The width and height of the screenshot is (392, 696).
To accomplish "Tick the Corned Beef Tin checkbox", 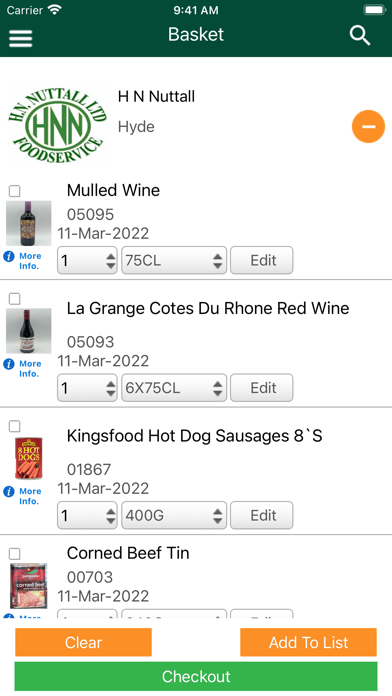I will click(15, 554).
